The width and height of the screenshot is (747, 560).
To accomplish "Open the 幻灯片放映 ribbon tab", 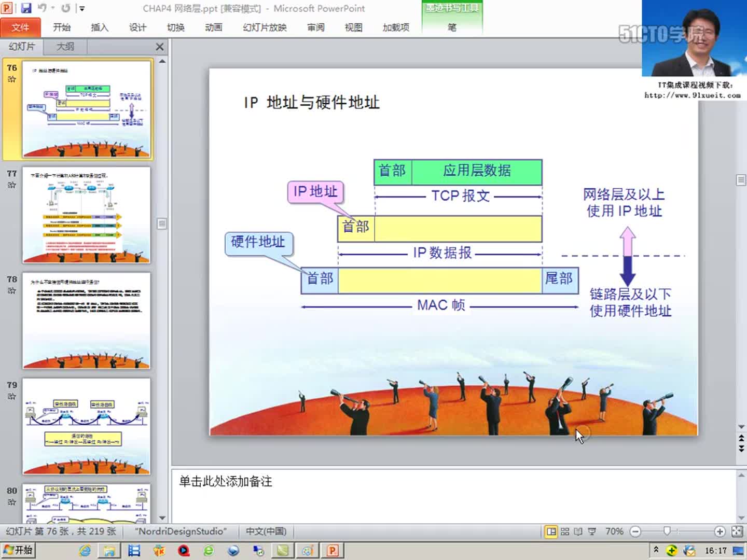I will [265, 27].
